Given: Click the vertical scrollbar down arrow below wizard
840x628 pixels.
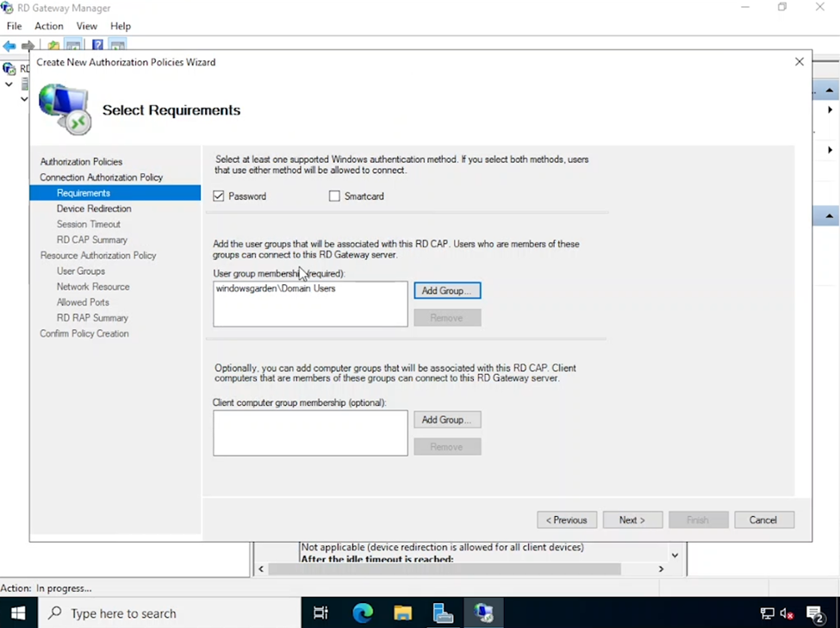Looking at the screenshot, I should [x=675, y=556].
